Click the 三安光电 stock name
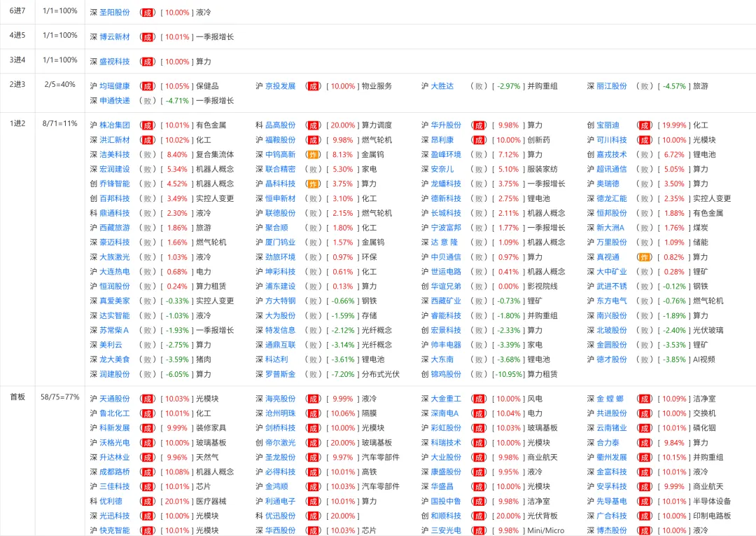 click(x=446, y=530)
